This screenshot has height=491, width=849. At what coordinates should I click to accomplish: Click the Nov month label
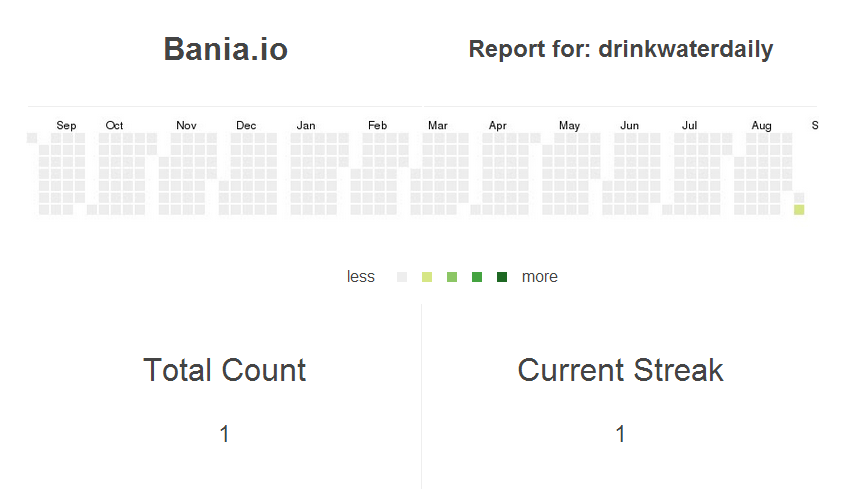click(x=186, y=126)
